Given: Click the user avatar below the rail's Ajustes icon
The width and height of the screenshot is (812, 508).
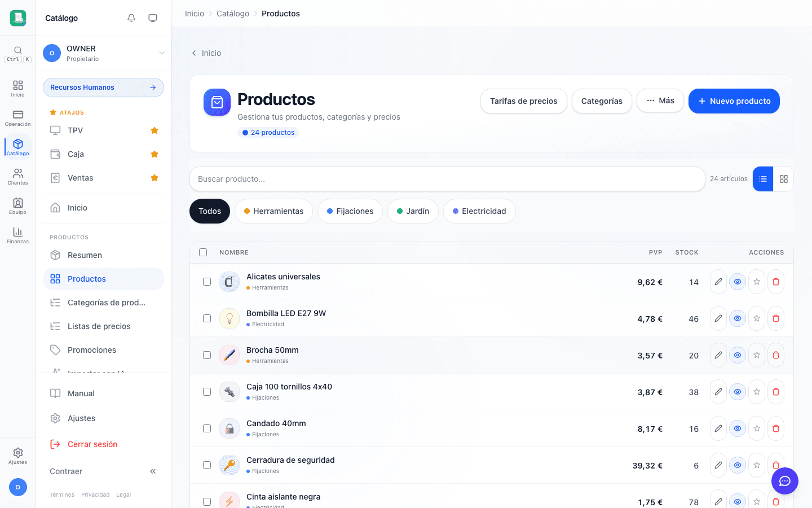Looking at the screenshot, I should 18,487.
